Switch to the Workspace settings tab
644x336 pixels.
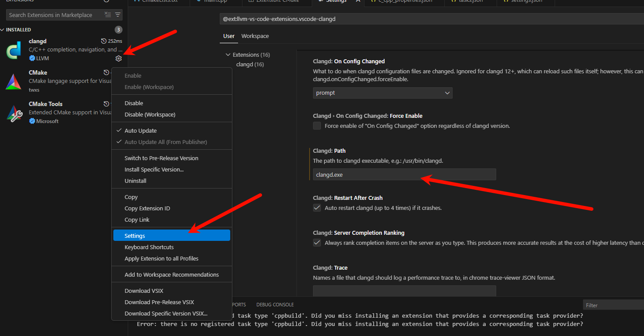click(x=255, y=36)
